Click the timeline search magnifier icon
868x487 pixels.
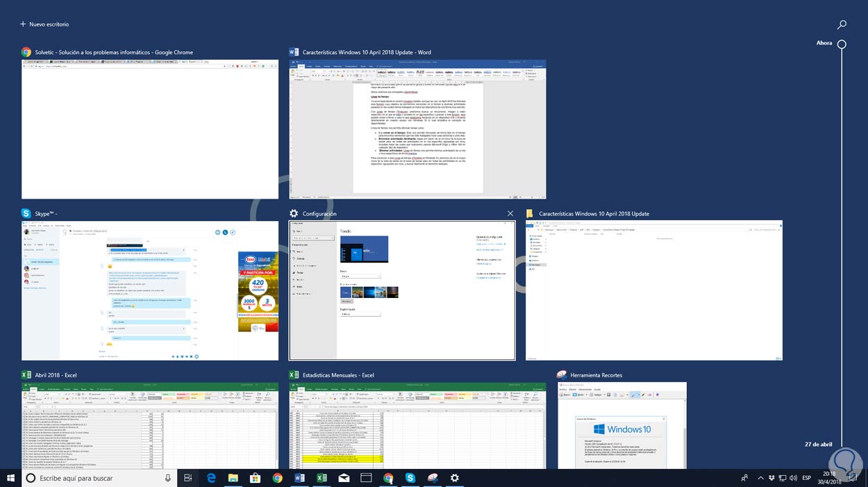tap(842, 24)
